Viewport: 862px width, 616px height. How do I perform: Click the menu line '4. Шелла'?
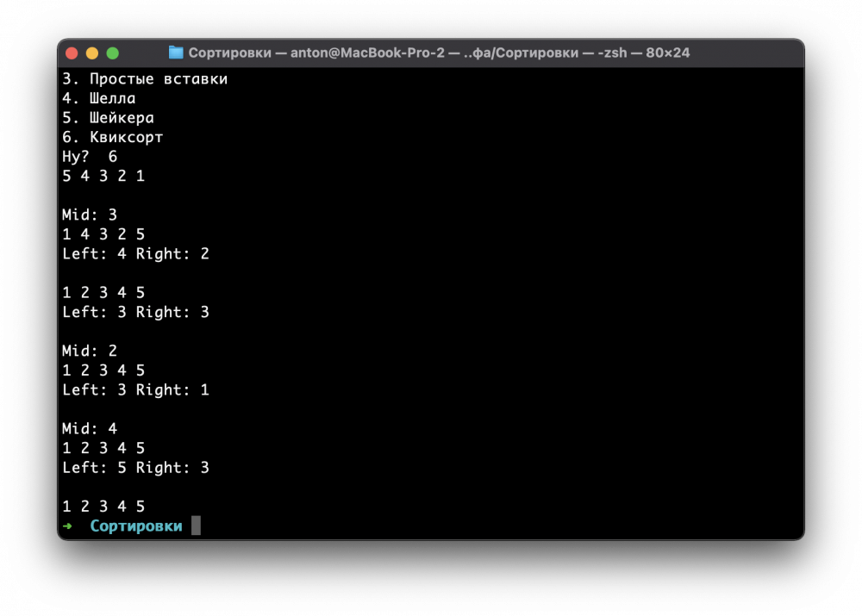pyautogui.click(x=98, y=98)
